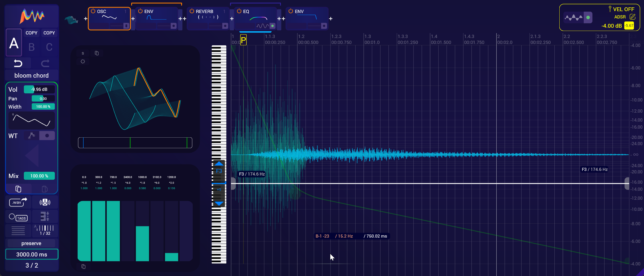Switch to preset slot B

pyautogui.click(x=31, y=47)
